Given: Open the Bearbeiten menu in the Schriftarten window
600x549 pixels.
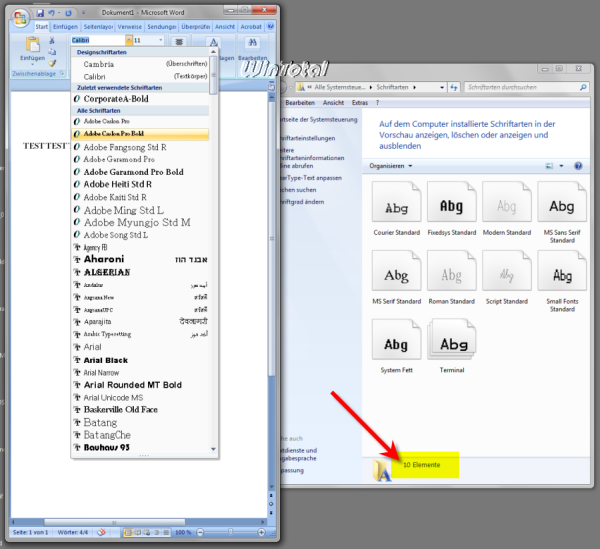Looking at the screenshot, I should (x=300, y=103).
